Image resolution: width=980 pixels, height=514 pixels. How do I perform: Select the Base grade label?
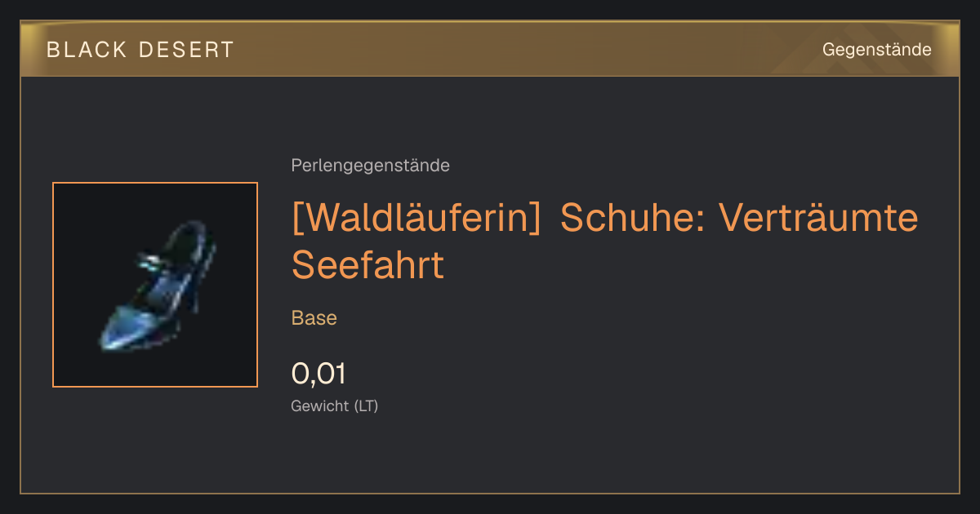pos(314,318)
